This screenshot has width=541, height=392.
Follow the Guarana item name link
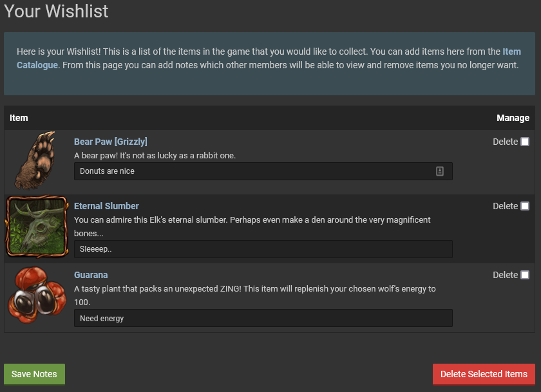click(x=91, y=275)
